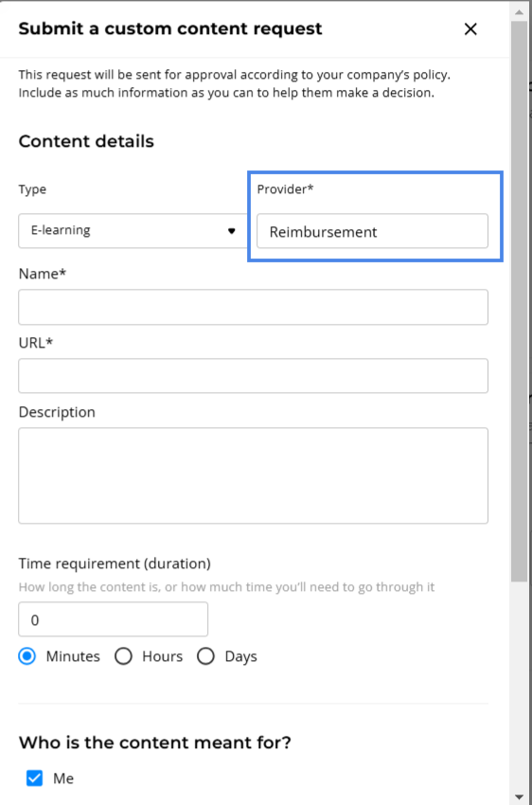
Task: Click the scrollbar down arrow
Action: point(519,796)
